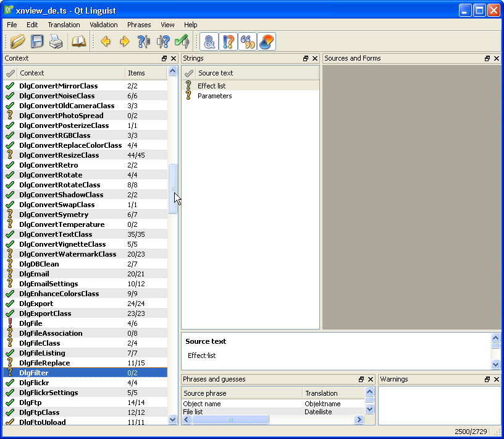The height and width of the screenshot is (439, 504).
Task: Toggle ending punctuation validation icon
Action: tap(228, 41)
